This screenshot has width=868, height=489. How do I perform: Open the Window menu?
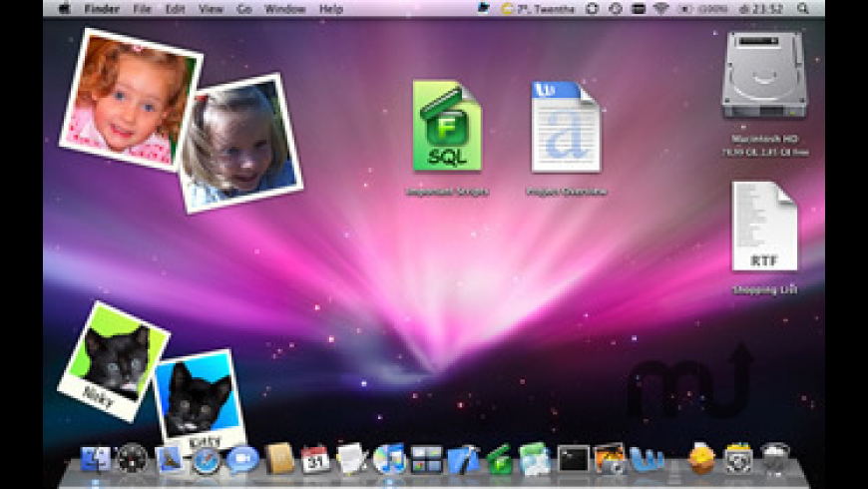point(285,9)
